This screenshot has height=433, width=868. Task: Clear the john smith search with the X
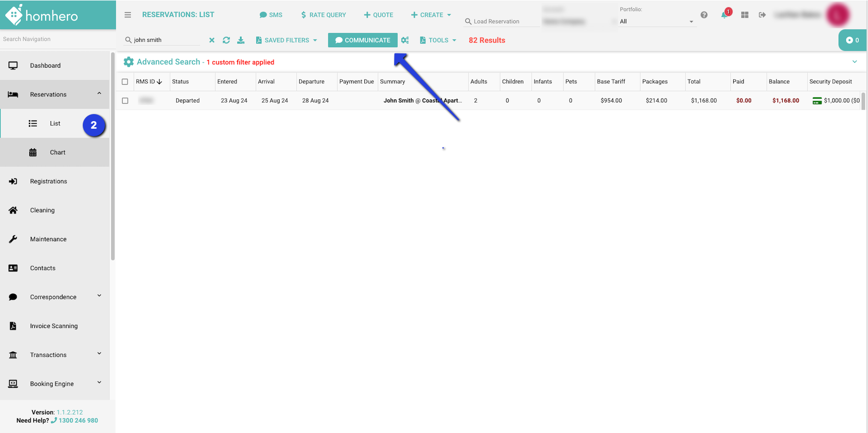click(212, 40)
